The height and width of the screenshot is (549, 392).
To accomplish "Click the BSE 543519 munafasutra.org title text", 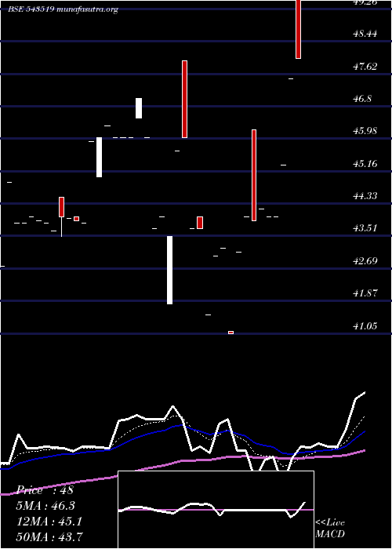I will point(63,9).
